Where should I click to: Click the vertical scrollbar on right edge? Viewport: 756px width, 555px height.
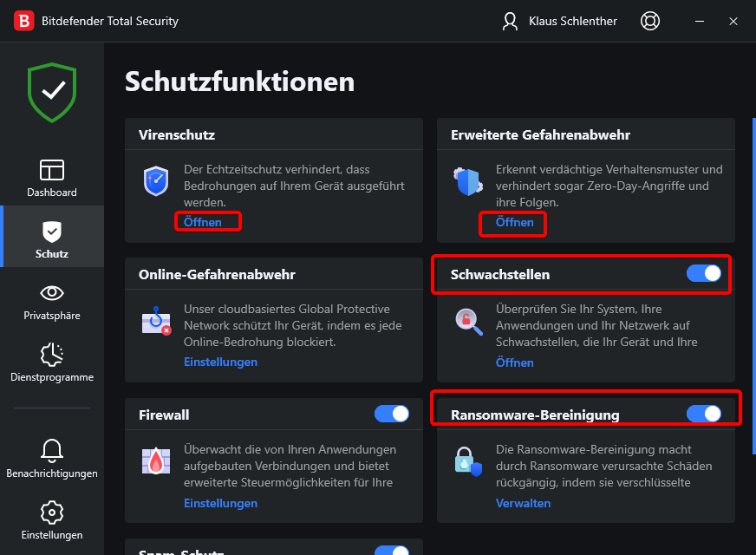point(753,286)
